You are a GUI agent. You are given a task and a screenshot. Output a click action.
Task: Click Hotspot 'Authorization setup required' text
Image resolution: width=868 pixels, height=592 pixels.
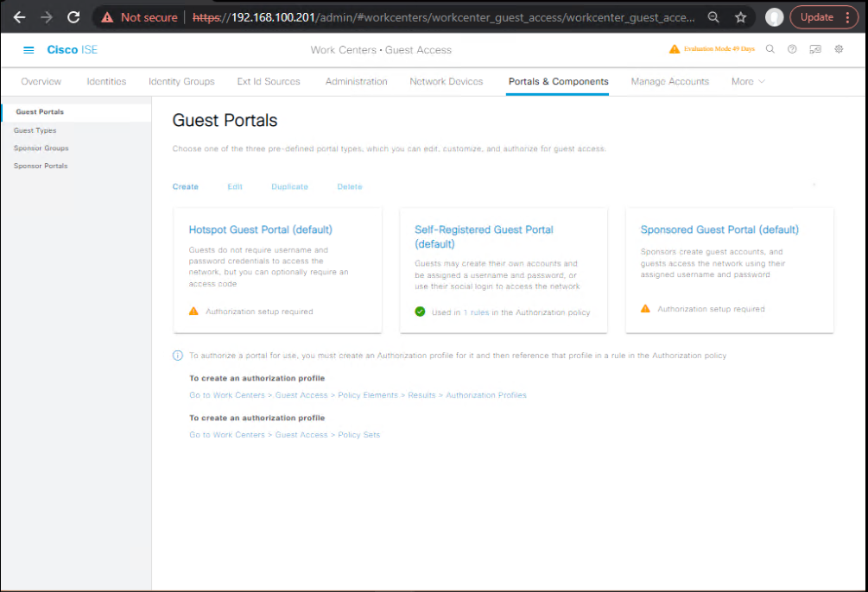coord(259,312)
